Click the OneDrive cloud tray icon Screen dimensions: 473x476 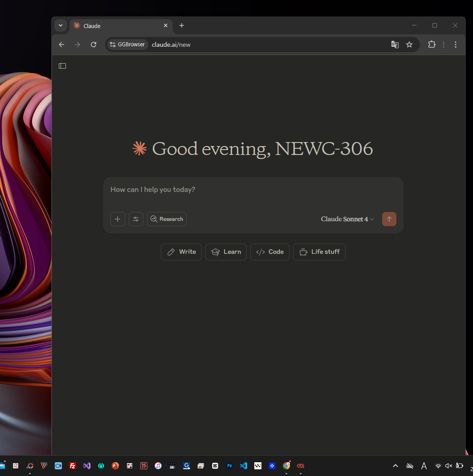coord(410,466)
